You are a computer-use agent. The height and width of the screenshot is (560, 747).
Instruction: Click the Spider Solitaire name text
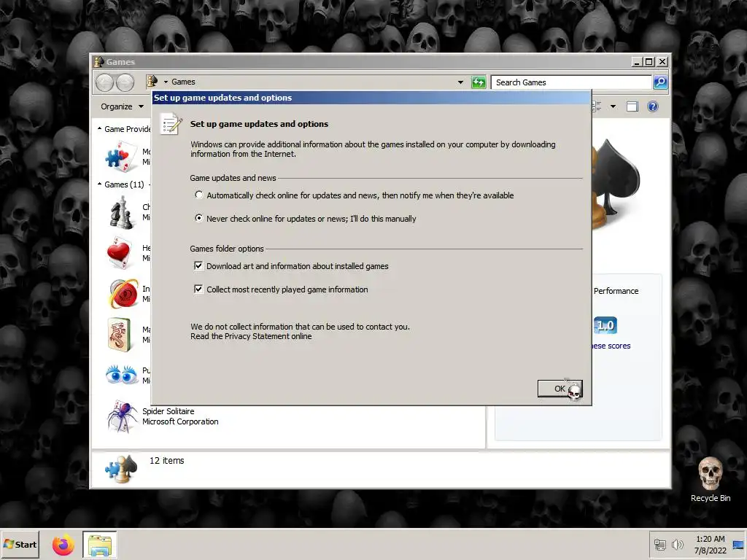(169, 411)
